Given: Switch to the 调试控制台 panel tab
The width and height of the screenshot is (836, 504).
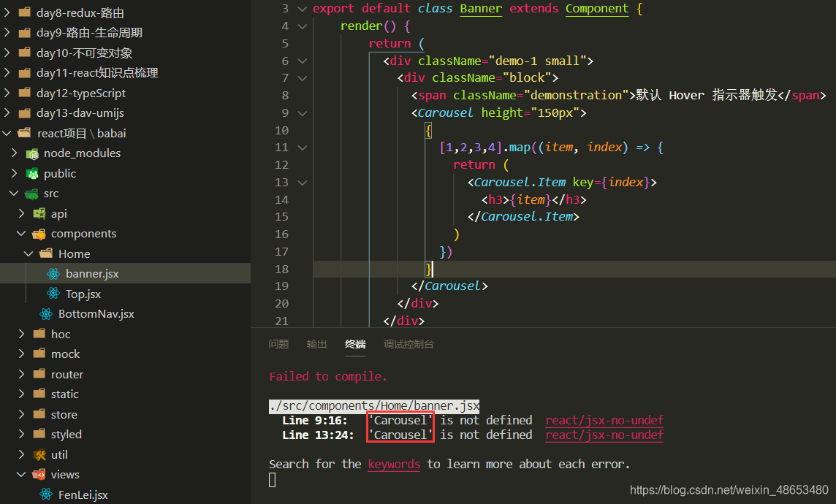Looking at the screenshot, I should pyautogui.click(x=408, y=344).
